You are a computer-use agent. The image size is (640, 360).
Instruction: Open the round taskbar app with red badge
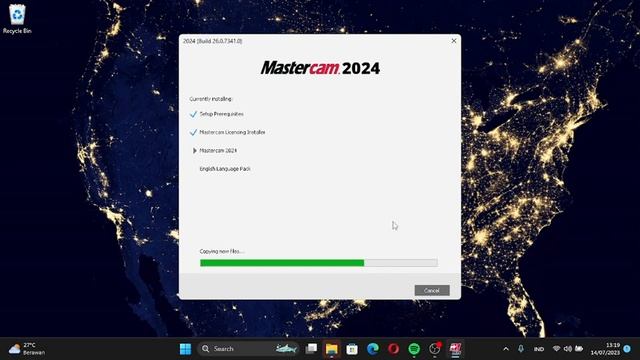pos(435,349)
